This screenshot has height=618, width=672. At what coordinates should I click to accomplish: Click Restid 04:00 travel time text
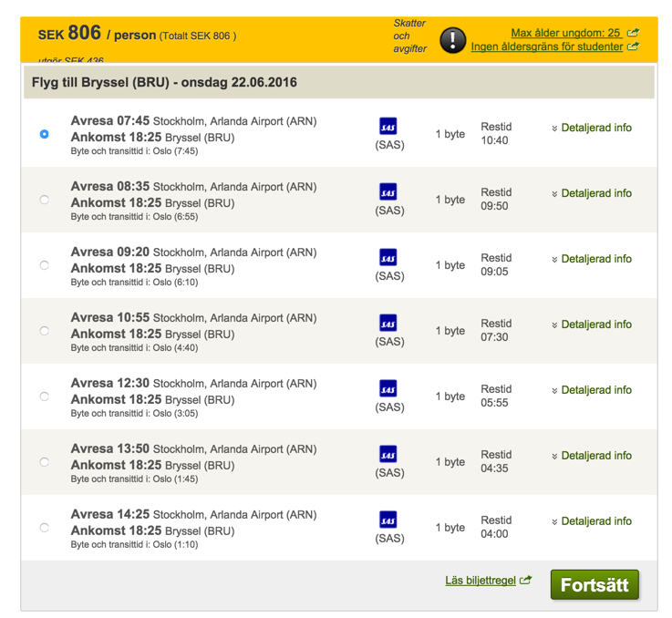pyautogui.click(x=496, y=527)
